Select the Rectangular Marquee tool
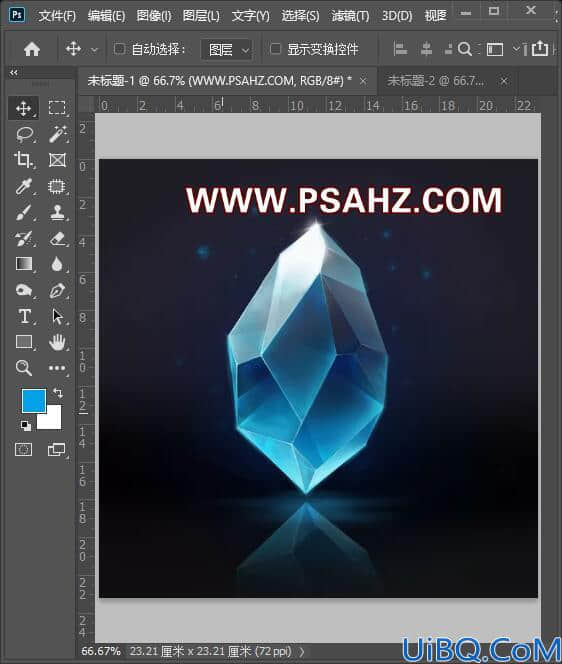Screen dimensions: 562x664 [57, 108]
